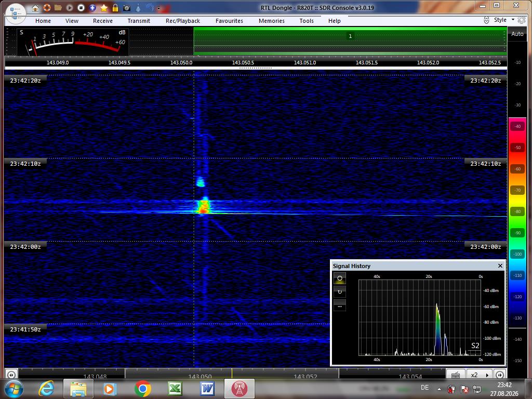Open the Favourites ribbon tab

pos(229,21)
